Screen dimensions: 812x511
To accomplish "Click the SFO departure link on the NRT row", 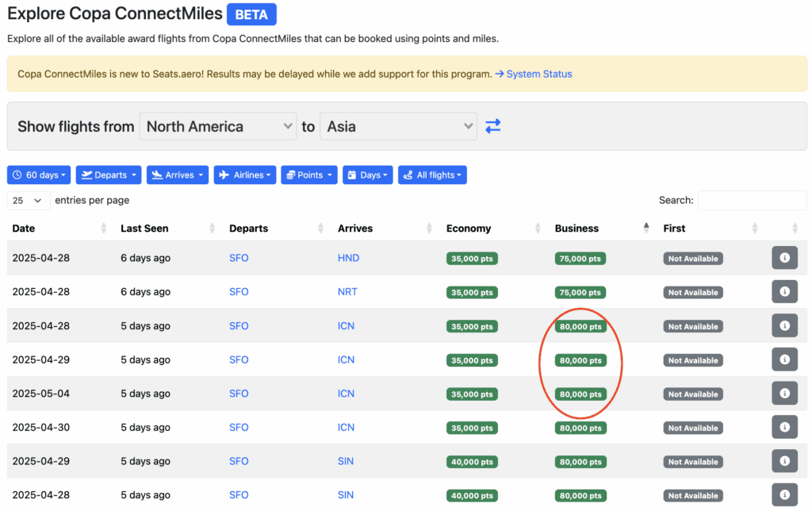I will tap(239, 291).
